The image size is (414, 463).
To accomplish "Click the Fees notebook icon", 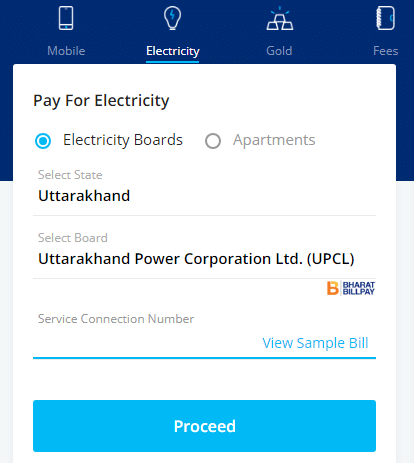I will [385, 18].
